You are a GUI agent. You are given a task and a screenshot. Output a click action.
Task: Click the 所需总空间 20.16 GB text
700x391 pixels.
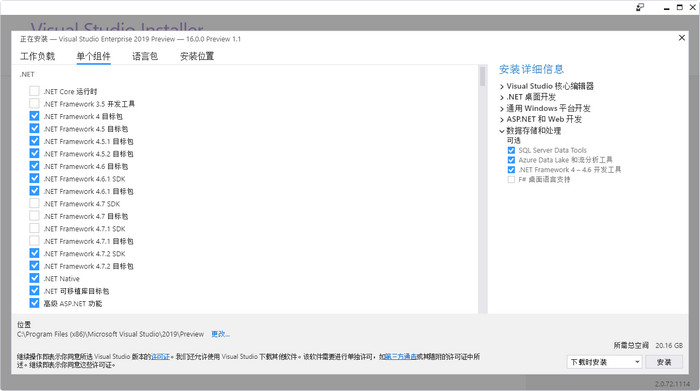[x=648, y=345]
